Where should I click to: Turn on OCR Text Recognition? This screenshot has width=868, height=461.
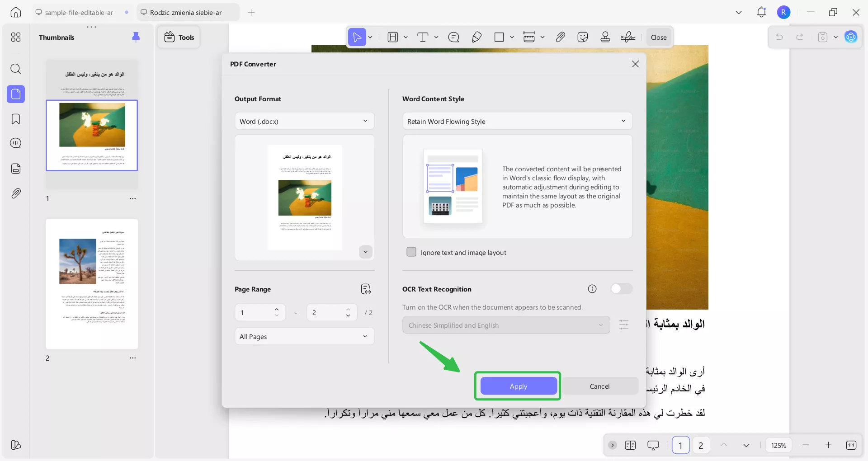(x=621, y=289)
